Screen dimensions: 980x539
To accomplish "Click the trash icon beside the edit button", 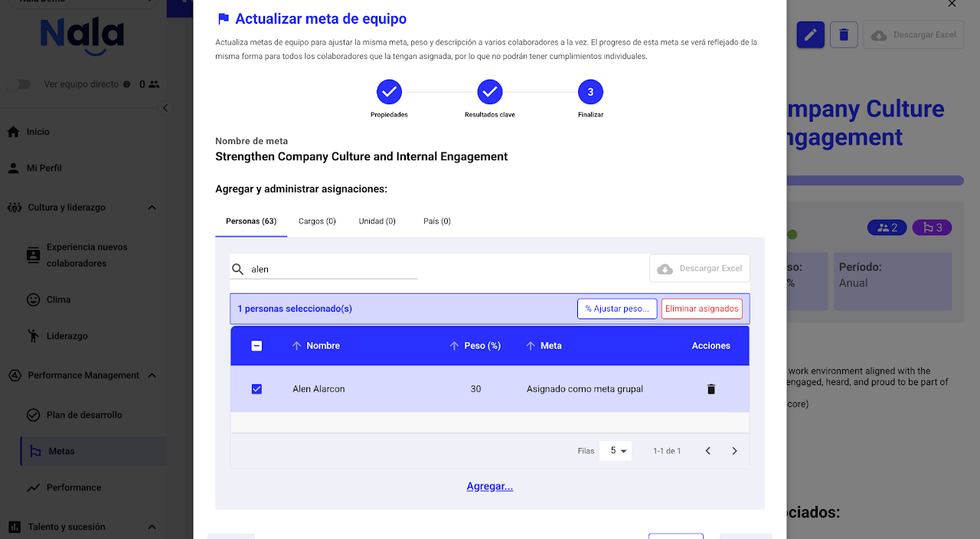I will 844,35.
